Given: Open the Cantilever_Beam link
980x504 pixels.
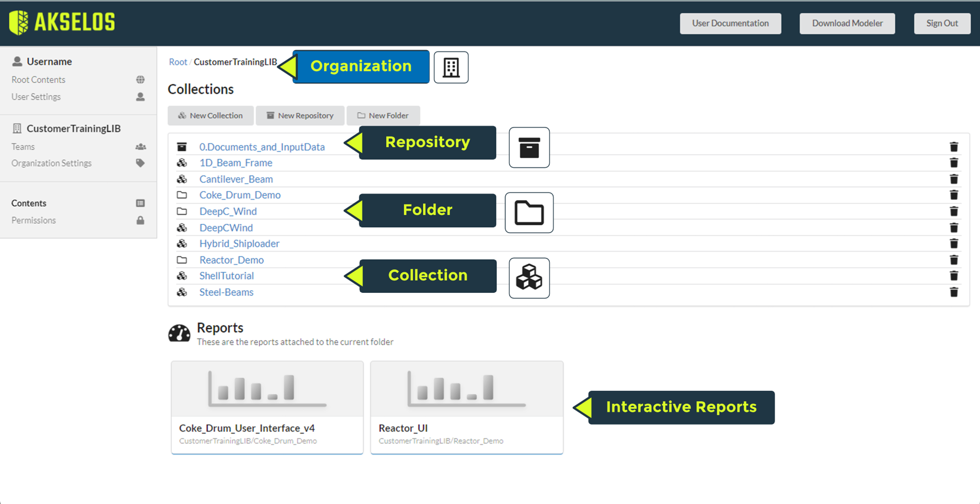Looking at the screenshot, I should [236, 179].
